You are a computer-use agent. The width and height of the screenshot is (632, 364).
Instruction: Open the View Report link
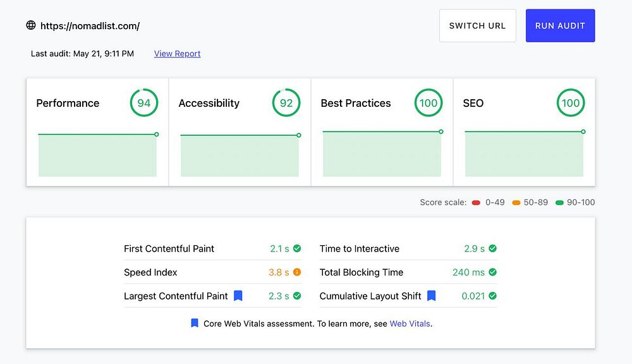click(177, 54)
